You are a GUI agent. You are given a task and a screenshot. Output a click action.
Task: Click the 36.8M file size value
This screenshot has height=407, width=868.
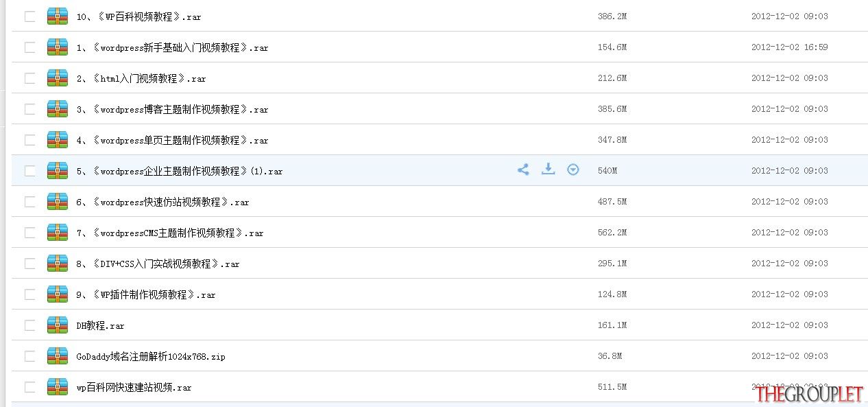click(x=610, y=356)
